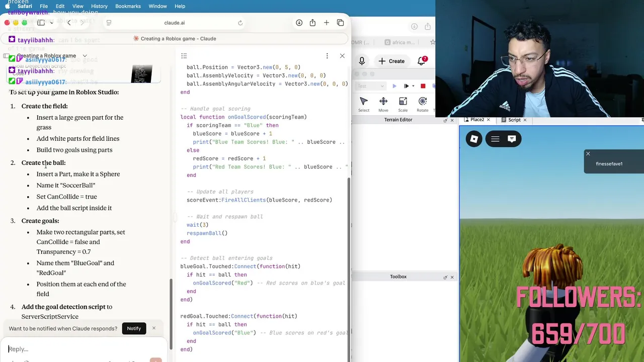
Task: Click the code panel scrollbar
Action: tap(348, 269)
